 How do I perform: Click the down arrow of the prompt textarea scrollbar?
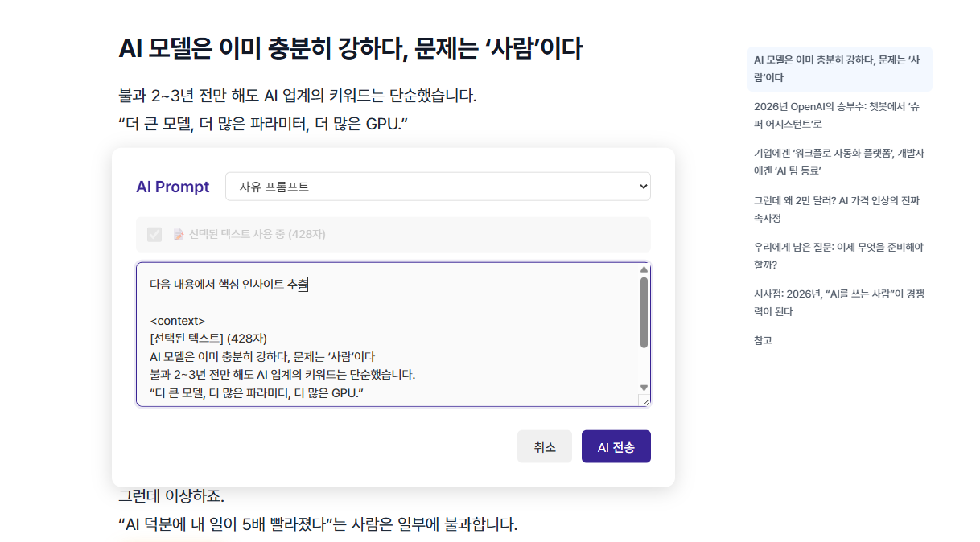[x=644, y=388]
